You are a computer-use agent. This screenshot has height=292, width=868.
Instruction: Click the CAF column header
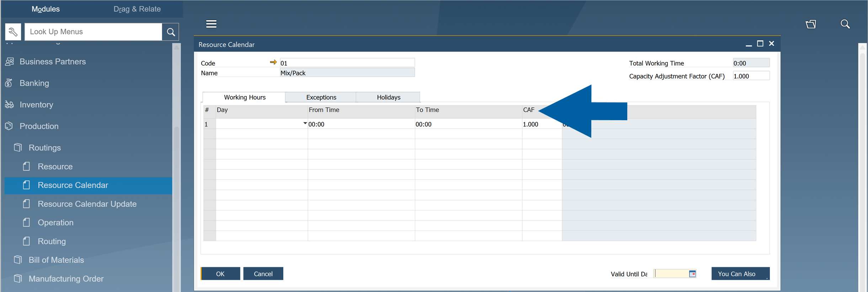coord(542,112)
